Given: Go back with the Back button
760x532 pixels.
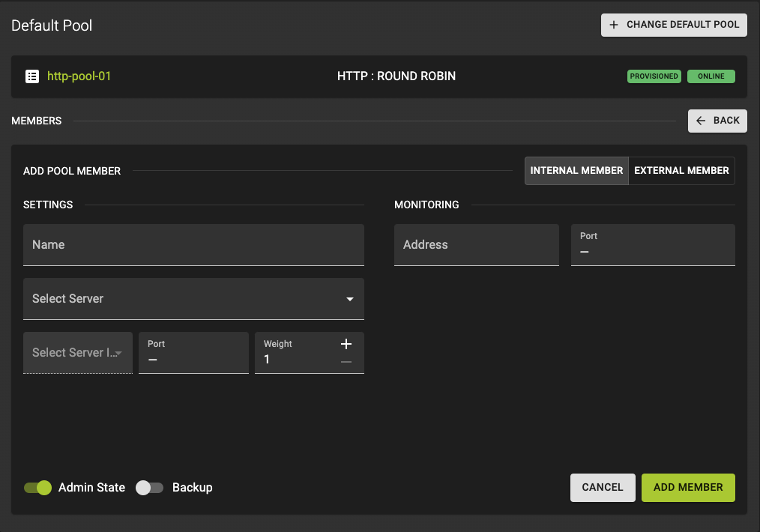Looking at the screenshot, I should point(717,121).
